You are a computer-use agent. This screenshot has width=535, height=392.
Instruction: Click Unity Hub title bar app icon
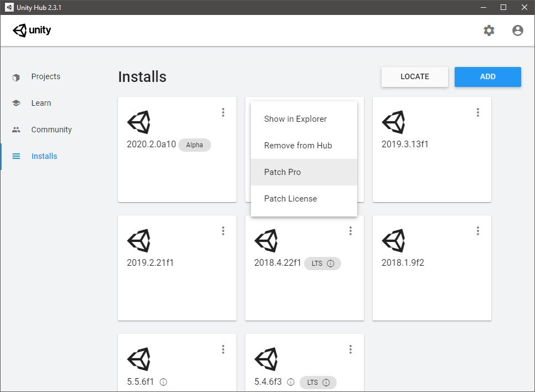point(9,7)
